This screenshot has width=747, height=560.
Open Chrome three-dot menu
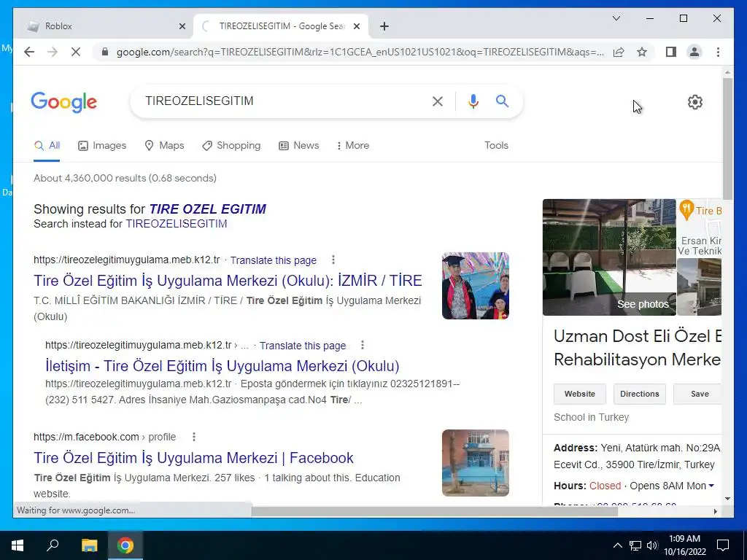coord(718,52)
